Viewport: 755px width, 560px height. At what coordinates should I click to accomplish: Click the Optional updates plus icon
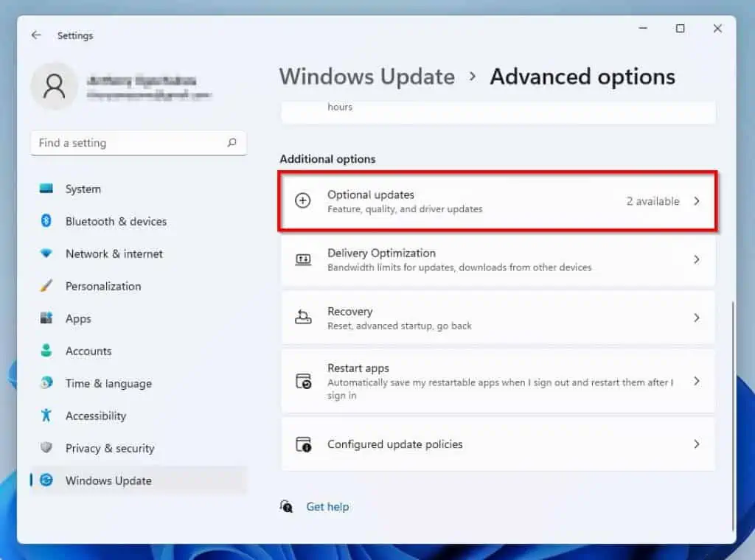coord(303,200)
